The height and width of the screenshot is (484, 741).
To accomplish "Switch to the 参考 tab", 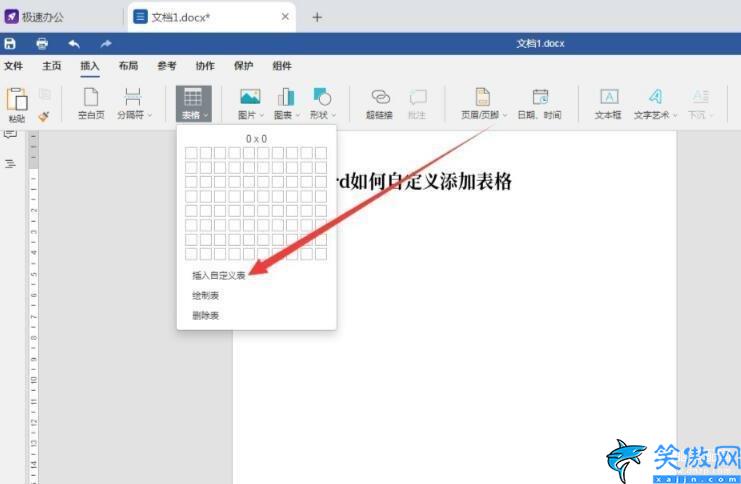I will tap(167, 66).
